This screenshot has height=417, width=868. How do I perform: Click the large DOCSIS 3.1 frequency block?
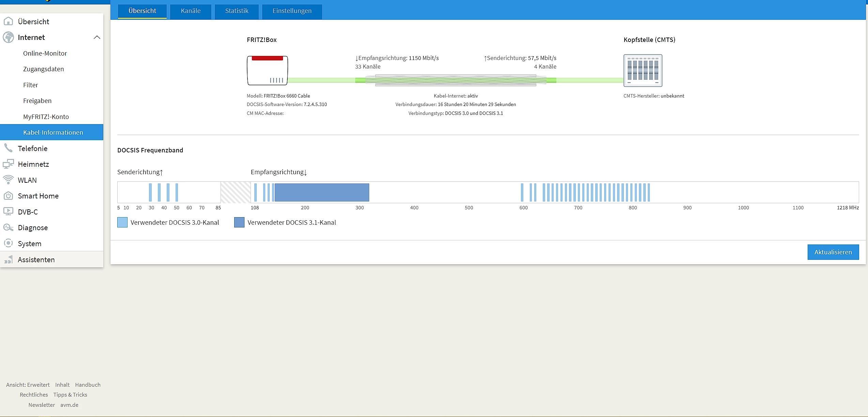(x=322, y=192)
